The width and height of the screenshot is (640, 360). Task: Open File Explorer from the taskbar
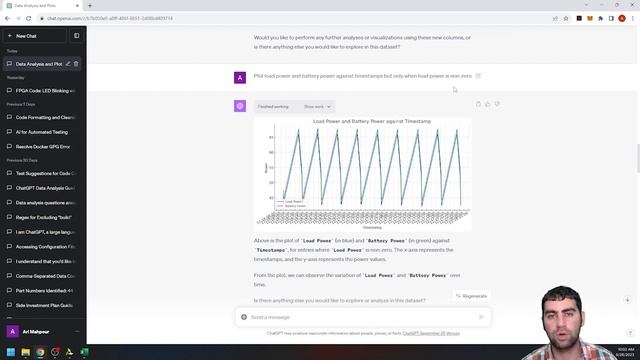(x=26, y=352)
